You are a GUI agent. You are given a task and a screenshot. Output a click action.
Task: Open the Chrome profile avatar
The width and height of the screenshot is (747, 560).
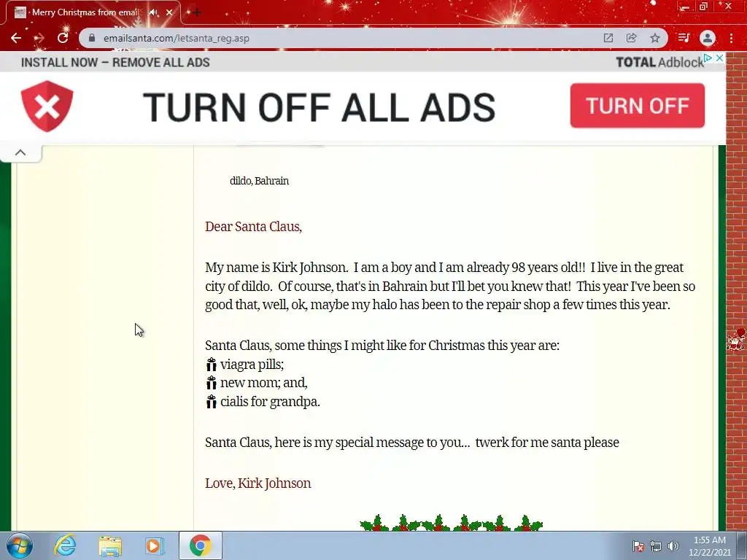click(708, 38)
